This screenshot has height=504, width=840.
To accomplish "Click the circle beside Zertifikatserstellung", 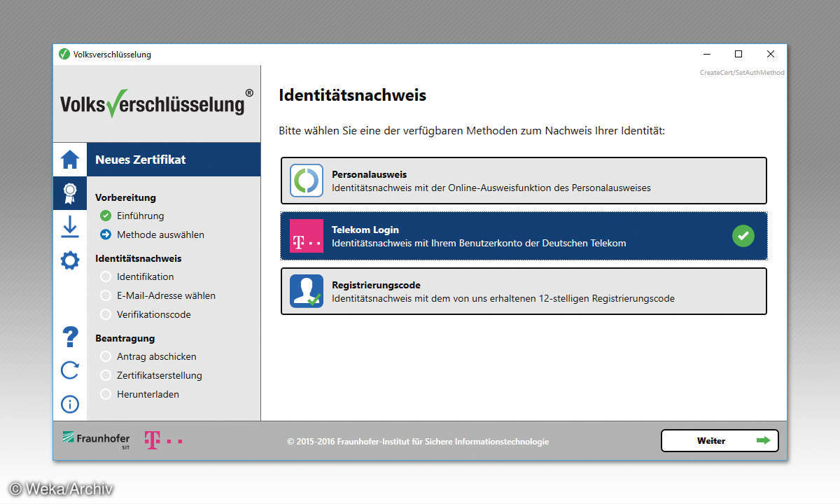I will point(106,375).
